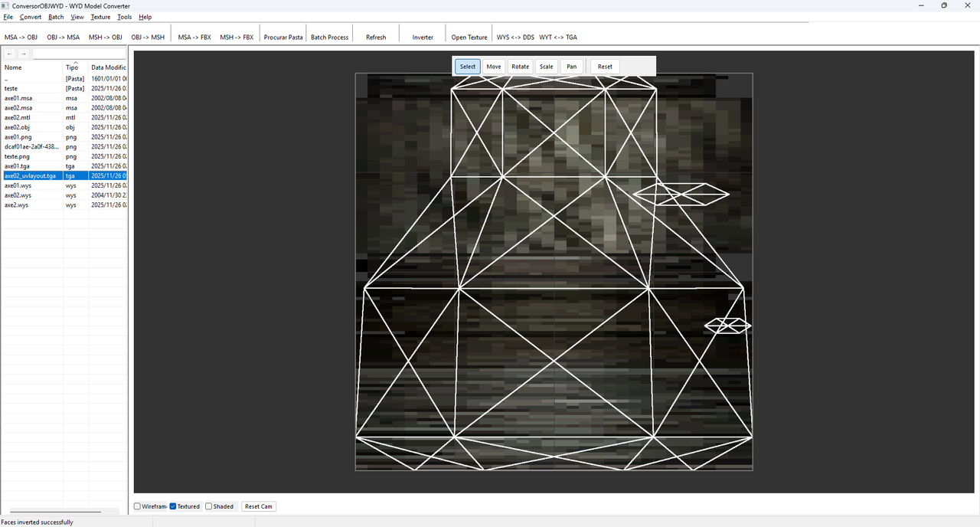This screenshot has height=527, width=980.
Task: Activate the Scale tool in the viewport
Action: coord(546,67)
